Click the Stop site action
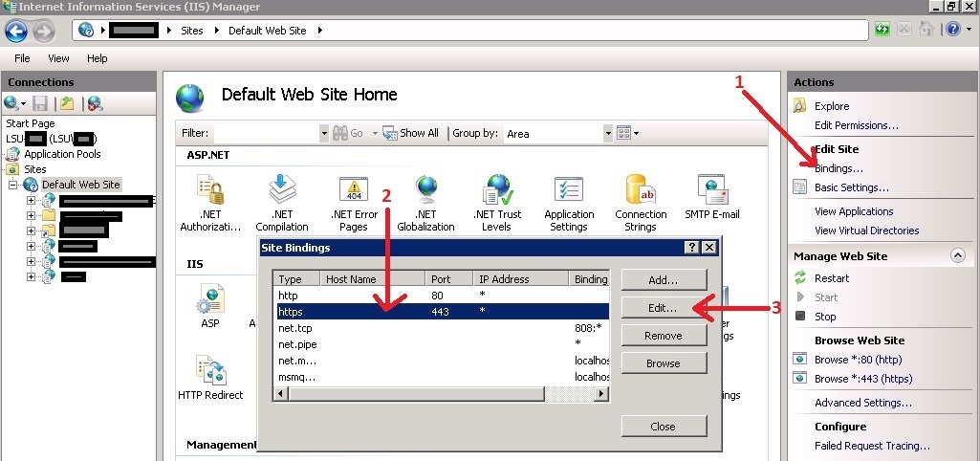The height and width of the screenshot is (461, 980). click(824, 317)
